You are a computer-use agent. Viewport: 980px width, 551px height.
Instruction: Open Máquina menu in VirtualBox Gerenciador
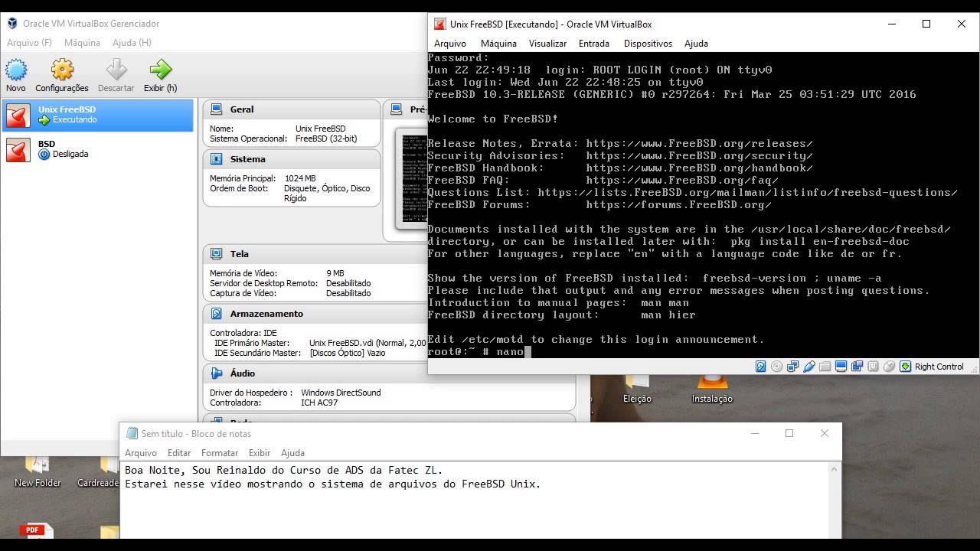[x=82, y=43]
